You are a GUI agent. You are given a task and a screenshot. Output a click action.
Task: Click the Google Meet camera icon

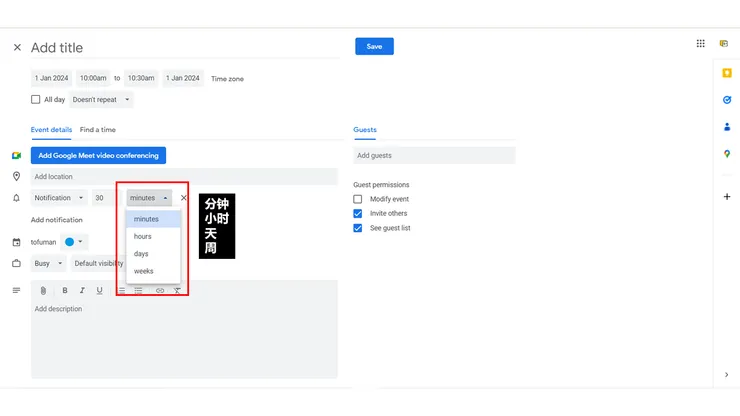[17, 155]
